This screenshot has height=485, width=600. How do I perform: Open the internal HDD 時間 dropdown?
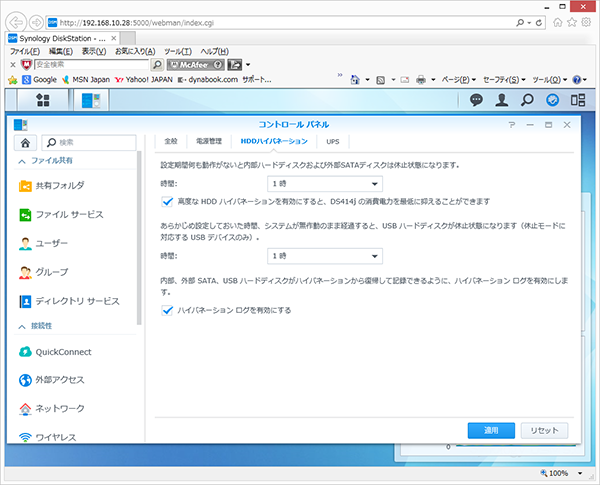tap(325, 184)
